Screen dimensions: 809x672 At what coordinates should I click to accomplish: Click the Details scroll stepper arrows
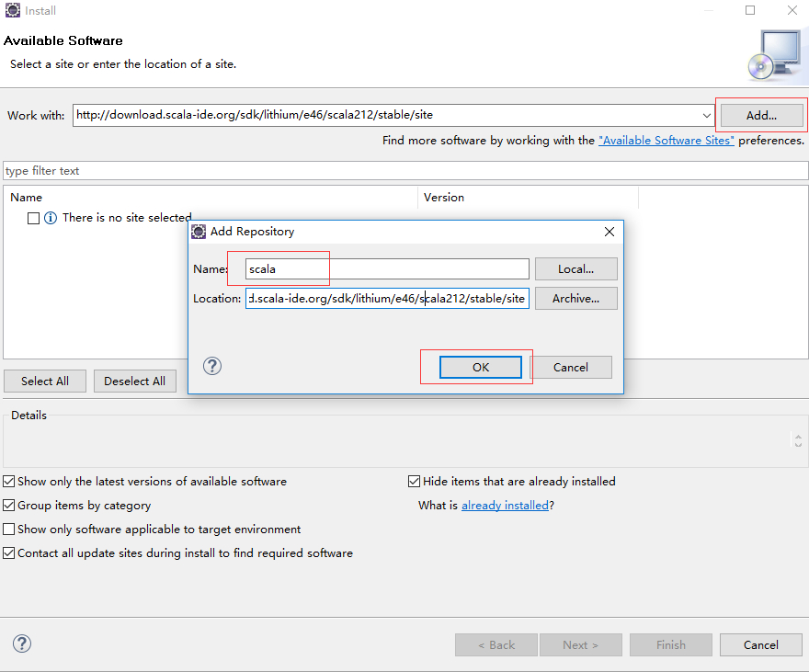click(x=798, y=440)
